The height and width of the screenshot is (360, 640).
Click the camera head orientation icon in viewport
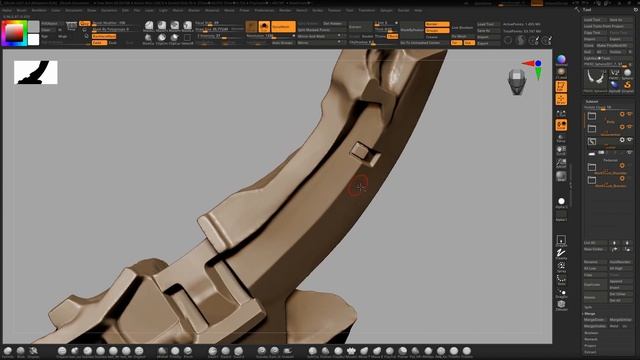pos(517,82)
